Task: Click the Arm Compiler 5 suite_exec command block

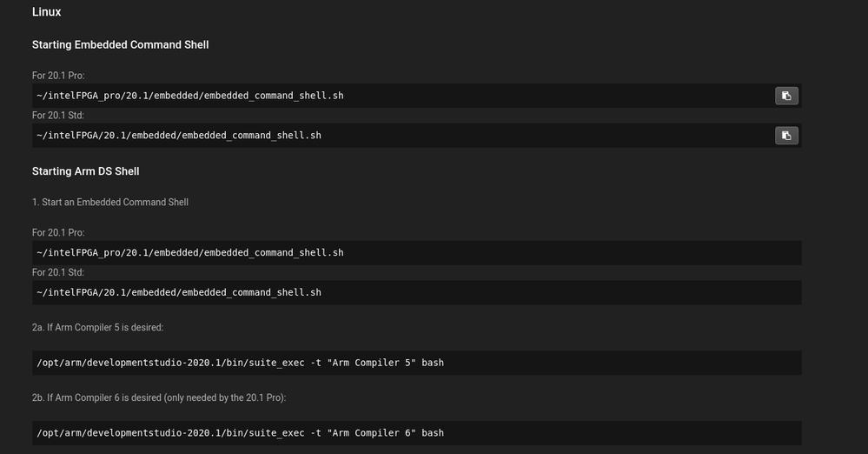Action: [241, 363]
